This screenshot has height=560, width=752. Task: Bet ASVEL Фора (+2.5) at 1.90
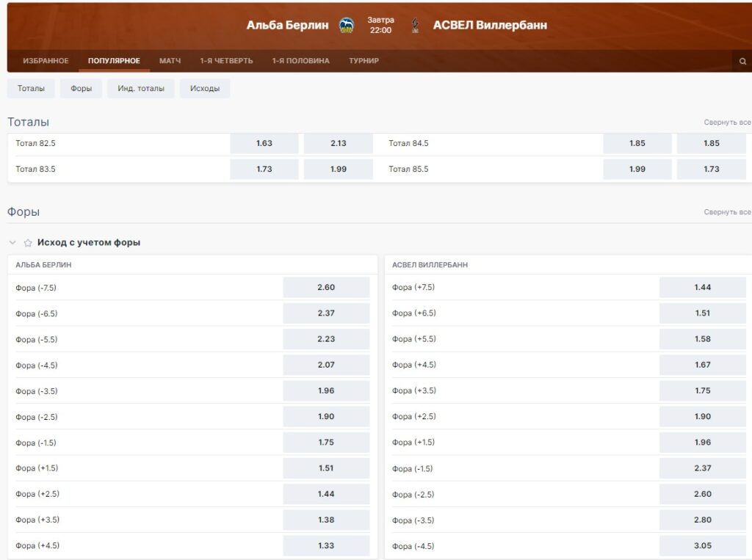coord(703,417)
